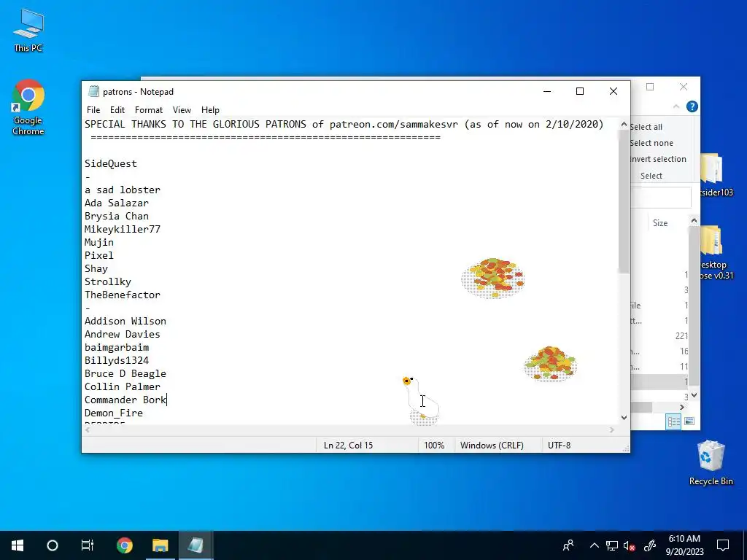Open the This PC desktop icon

tap(28, 29)
